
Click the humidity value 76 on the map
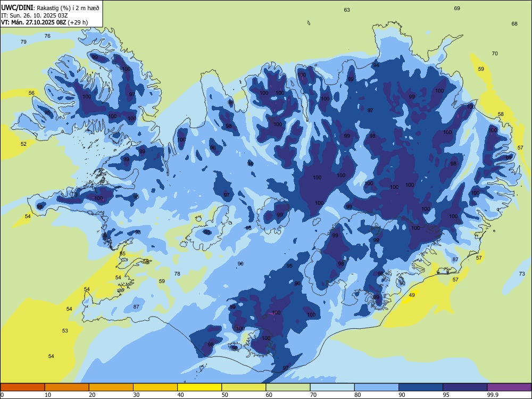(47, 36)
